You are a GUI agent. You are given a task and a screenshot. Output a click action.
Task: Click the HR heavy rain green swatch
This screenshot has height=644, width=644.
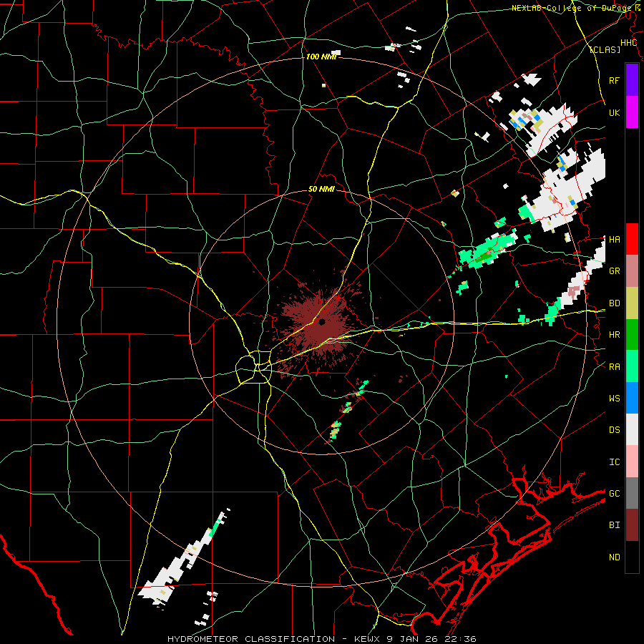point(632,335)
